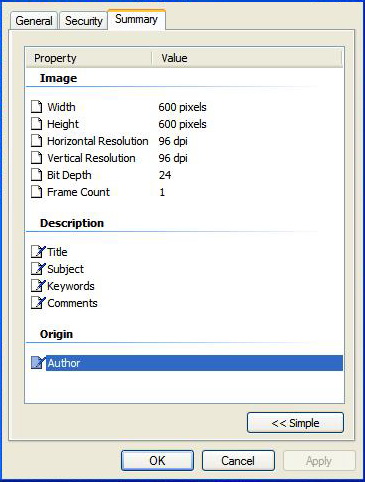Select the Summary tab
This screenshot has height=482, width=365.
tap(136, 19)
